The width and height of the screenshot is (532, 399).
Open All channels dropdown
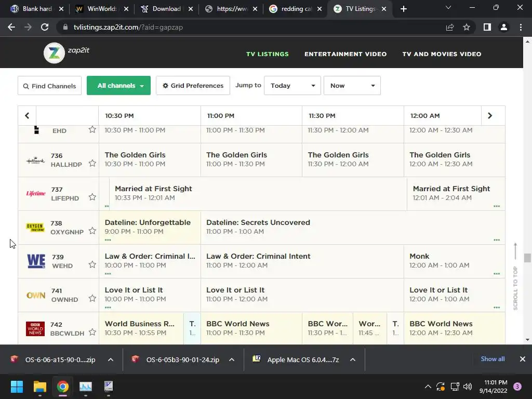(119, 86)
